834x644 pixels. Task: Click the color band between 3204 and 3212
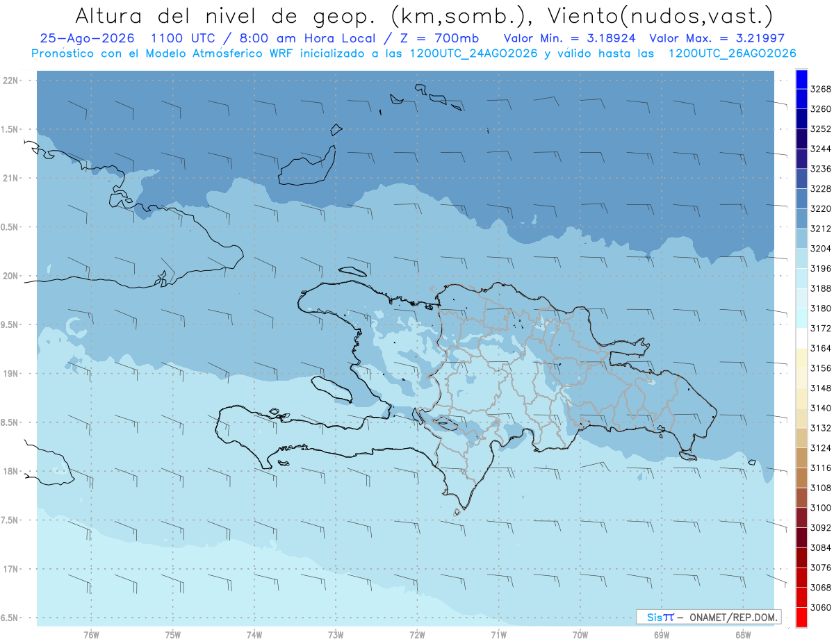tap(801, 238)
